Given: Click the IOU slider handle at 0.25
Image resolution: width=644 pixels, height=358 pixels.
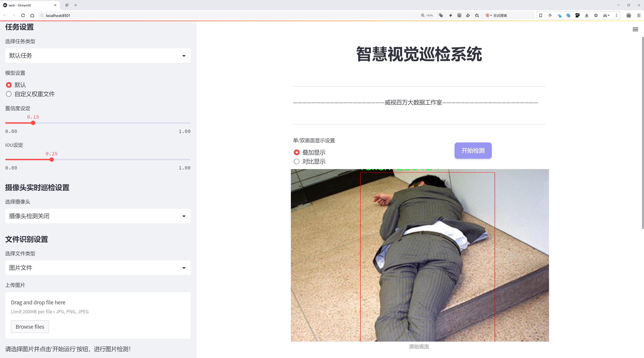Looking at the screenshot, I should [51, 160].
